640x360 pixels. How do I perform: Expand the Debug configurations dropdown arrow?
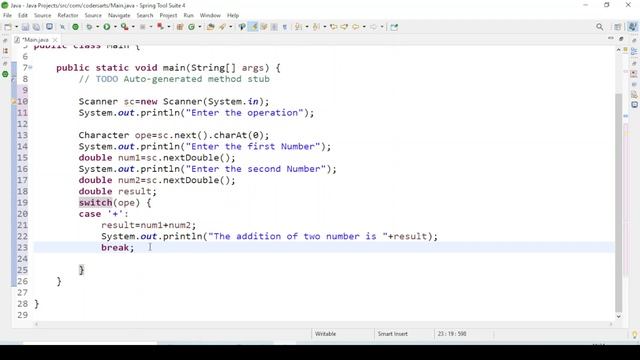[97, 27]
